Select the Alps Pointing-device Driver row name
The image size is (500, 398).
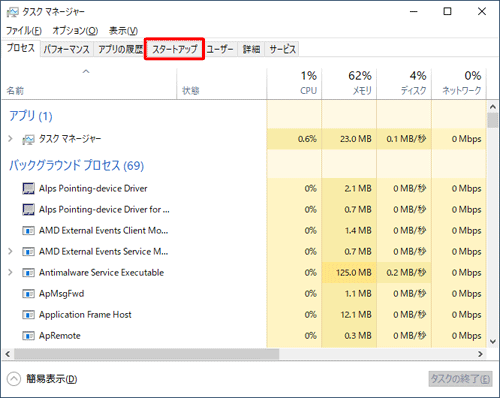pos(93,189)
